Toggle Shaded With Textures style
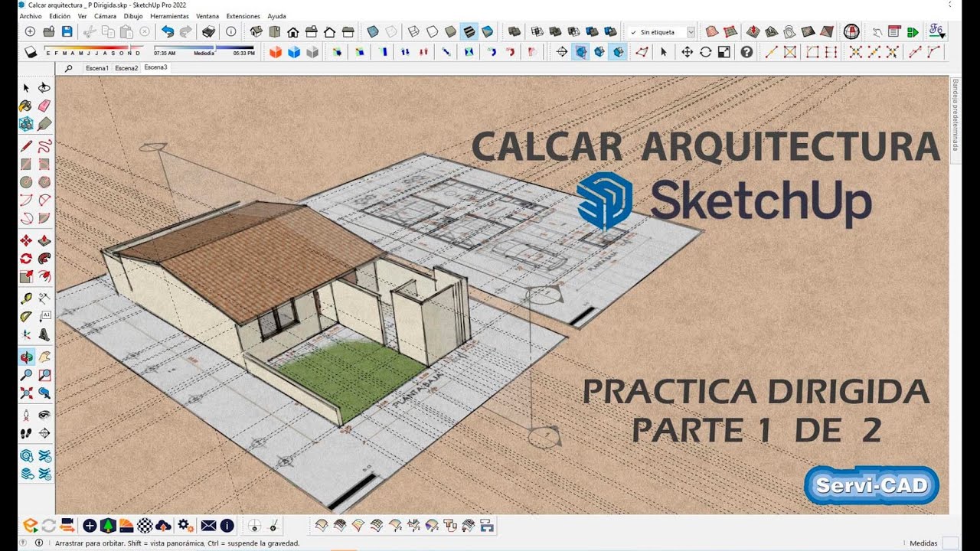Image resolution: width=980 pixels, height=551 pixels. point(469,31)
